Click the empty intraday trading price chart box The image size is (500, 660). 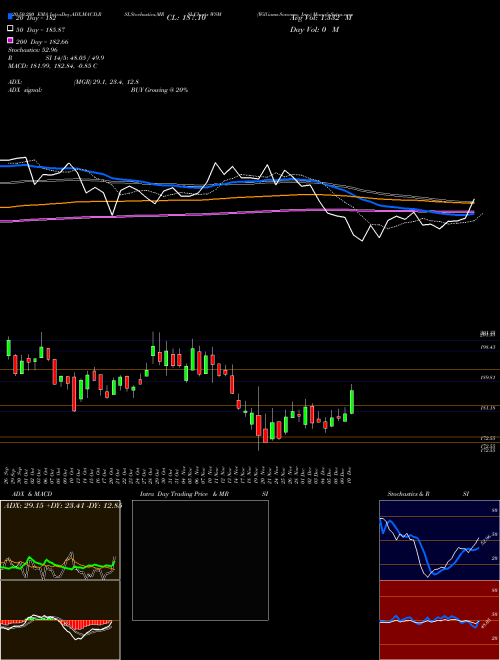pyautogui.click(x=200, y=560)
